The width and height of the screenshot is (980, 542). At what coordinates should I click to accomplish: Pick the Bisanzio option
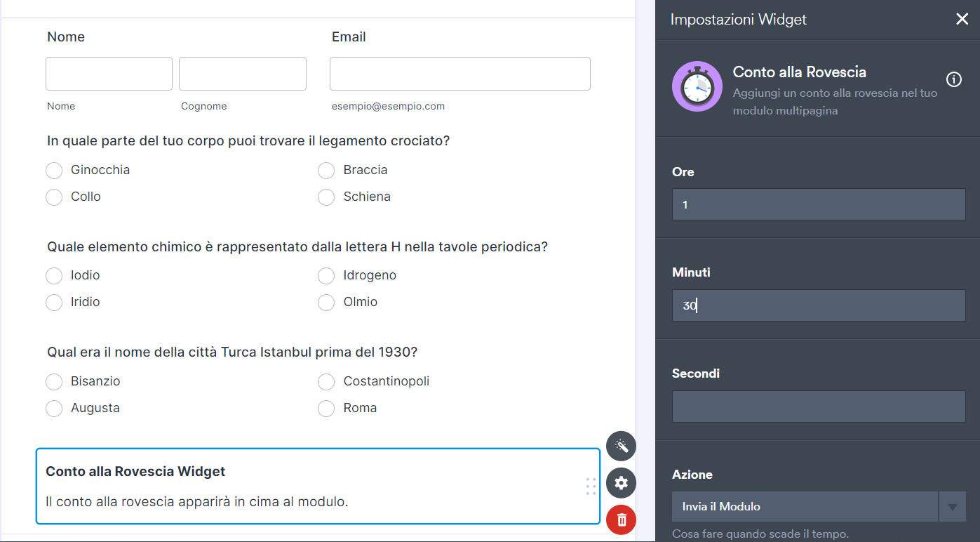pyautogui.click(x=54, y=382)
